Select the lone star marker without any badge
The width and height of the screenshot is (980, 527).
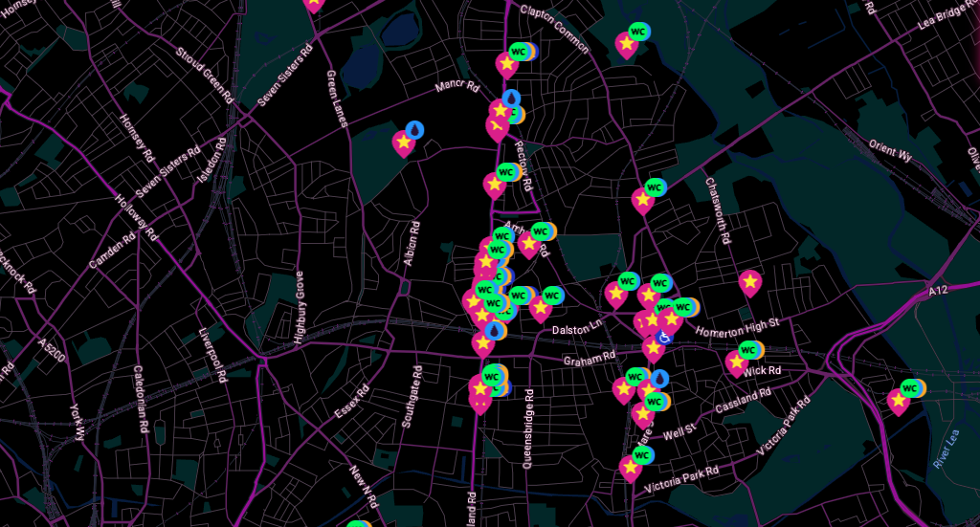(x=750, y=283)
